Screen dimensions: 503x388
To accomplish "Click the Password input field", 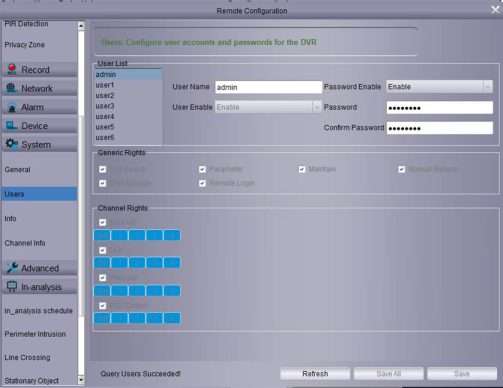I will point(439,108).
